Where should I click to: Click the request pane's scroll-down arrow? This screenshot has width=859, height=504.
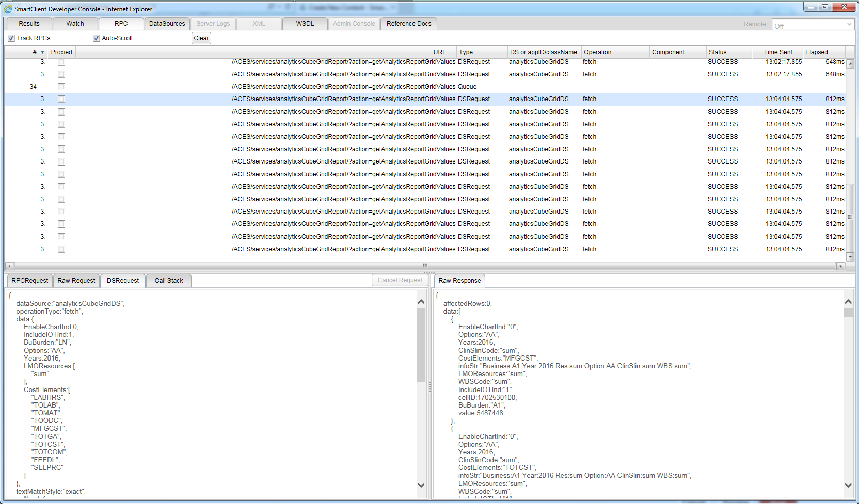[421, 485]
